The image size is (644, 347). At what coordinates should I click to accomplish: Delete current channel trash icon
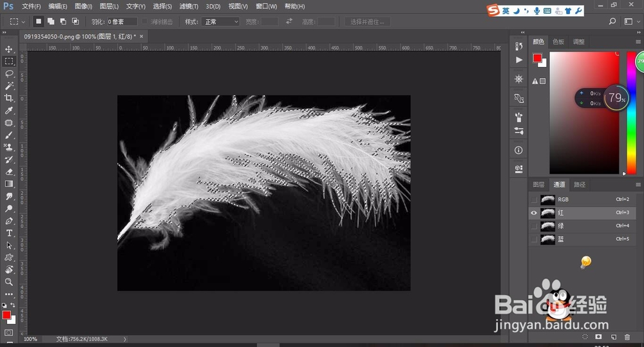pyautogui.click(x=627, y=337)
